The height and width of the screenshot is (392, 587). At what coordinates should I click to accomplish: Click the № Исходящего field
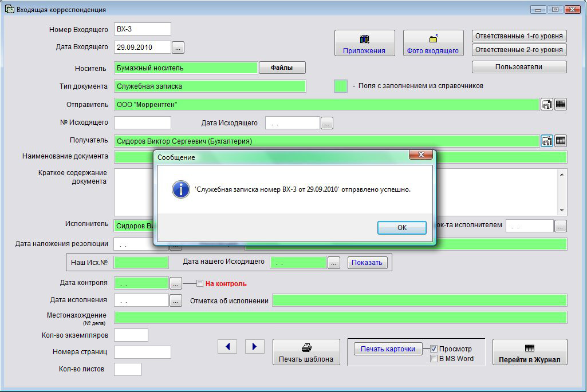pos(142,122)
